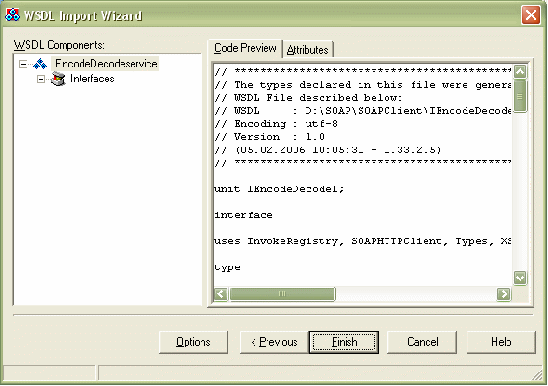The height and width of the screenshot is (386, 548).
Task: Click the 'type' keyword line
Action: 228,267
